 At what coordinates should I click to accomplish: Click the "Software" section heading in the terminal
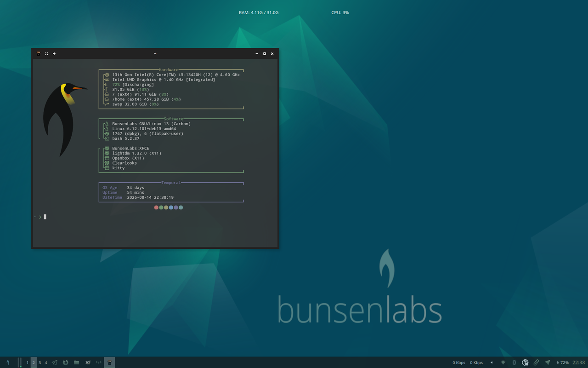174,119
